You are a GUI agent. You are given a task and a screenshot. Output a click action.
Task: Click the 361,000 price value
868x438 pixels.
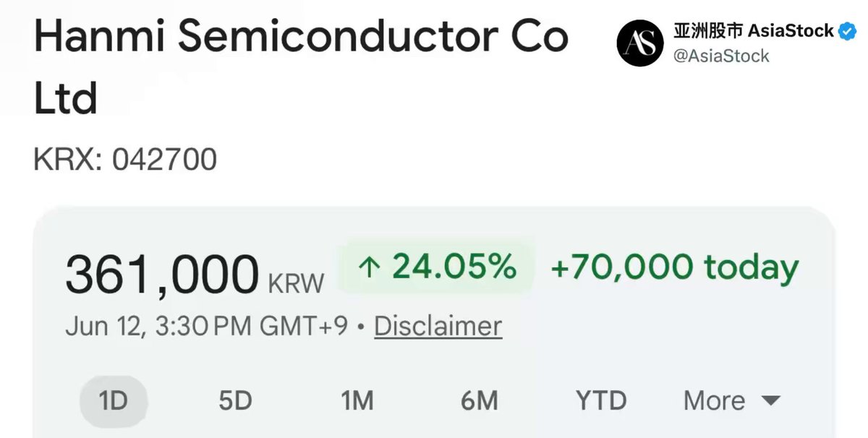162,275
